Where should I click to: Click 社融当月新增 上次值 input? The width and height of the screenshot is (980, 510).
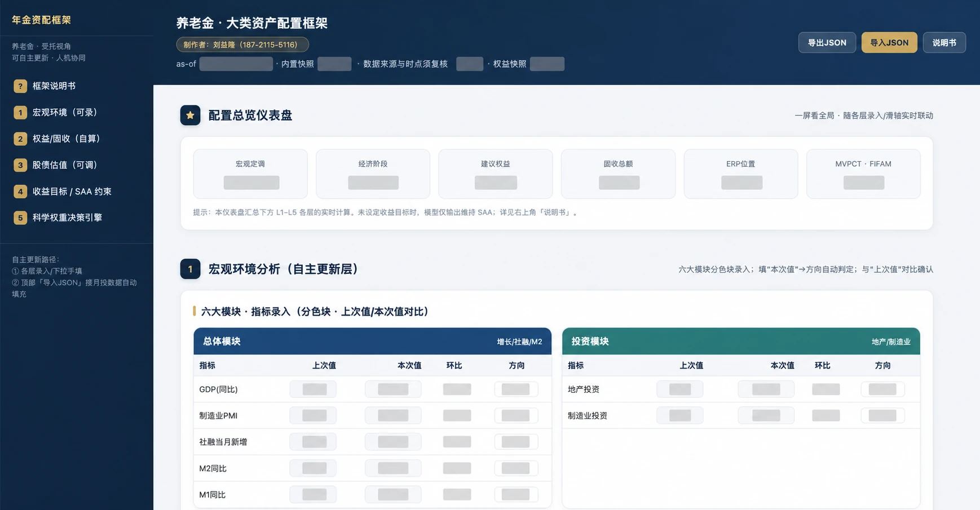[313, 442]
